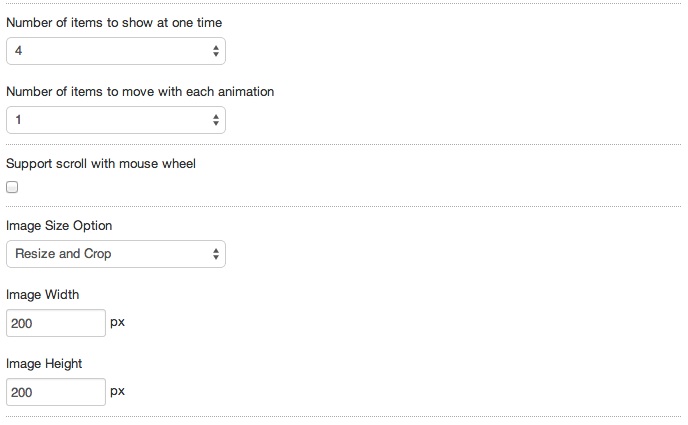Click the "Image Width" label text
The image size is (688, 425).
[x=42, y=295]
